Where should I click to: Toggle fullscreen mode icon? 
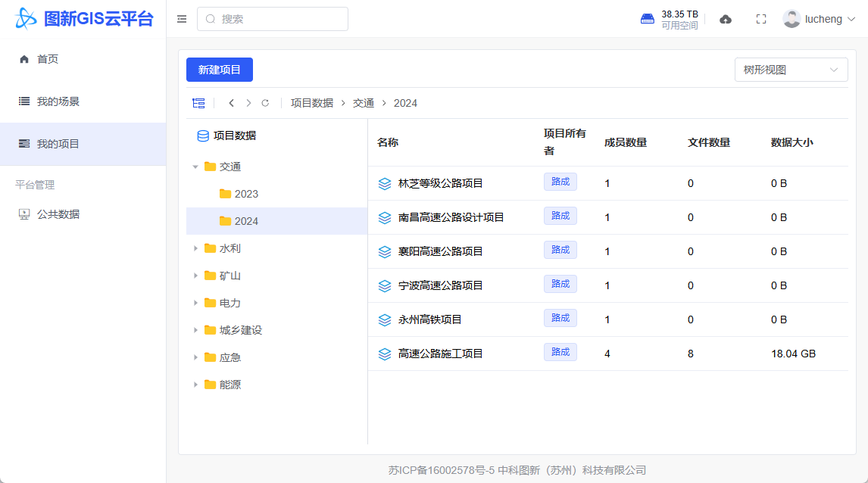click(x=761, y=19)
